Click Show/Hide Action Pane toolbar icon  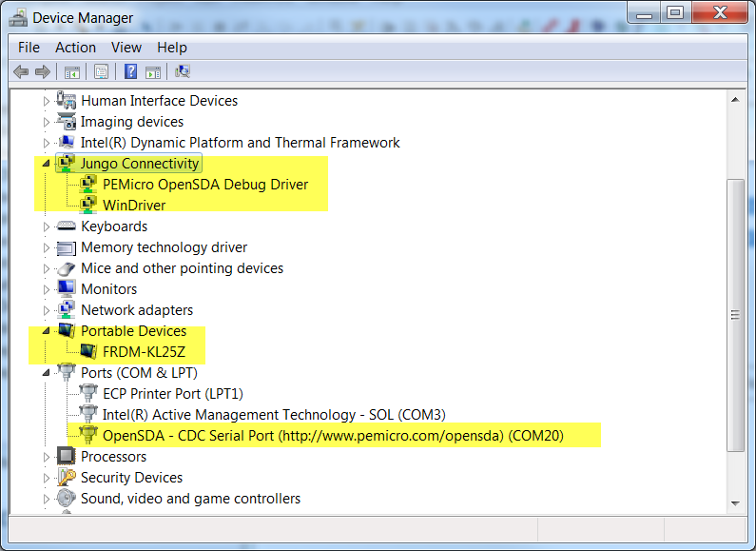click(x=153, y=72)
